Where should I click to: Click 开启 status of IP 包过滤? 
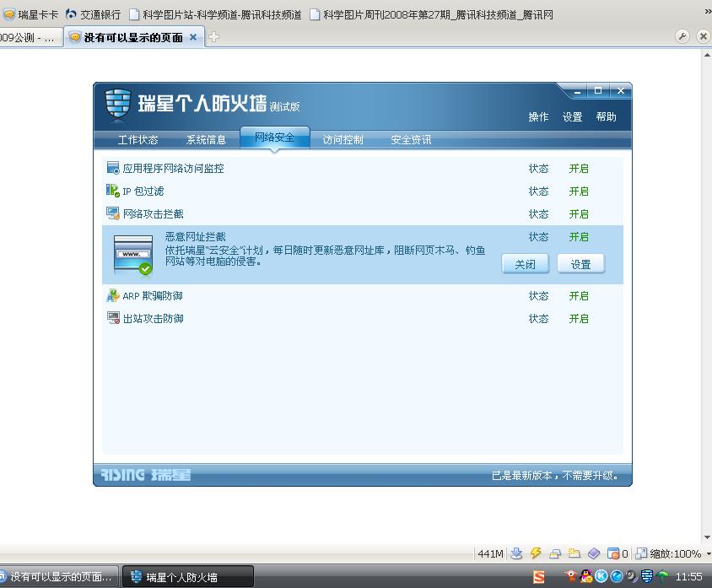579,192
